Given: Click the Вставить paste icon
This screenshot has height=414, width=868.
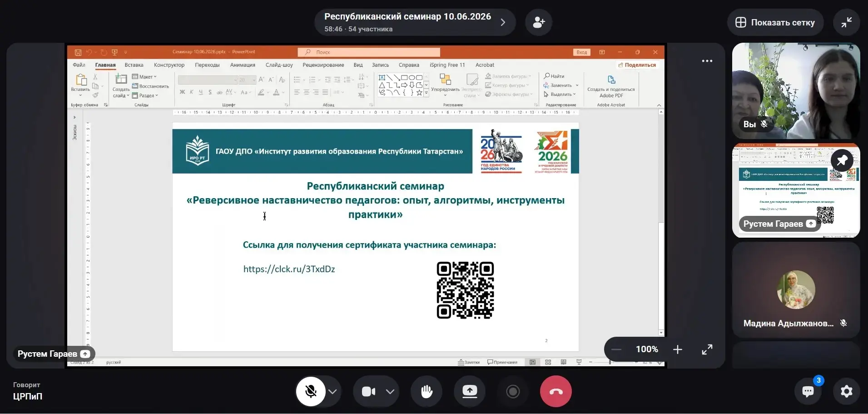Looking at the screenshot, I should click(81, 80).
